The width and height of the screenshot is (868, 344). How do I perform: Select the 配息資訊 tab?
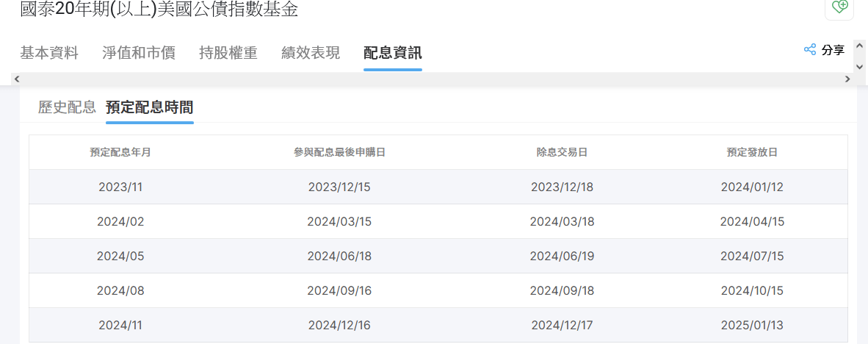click(393, 53)
